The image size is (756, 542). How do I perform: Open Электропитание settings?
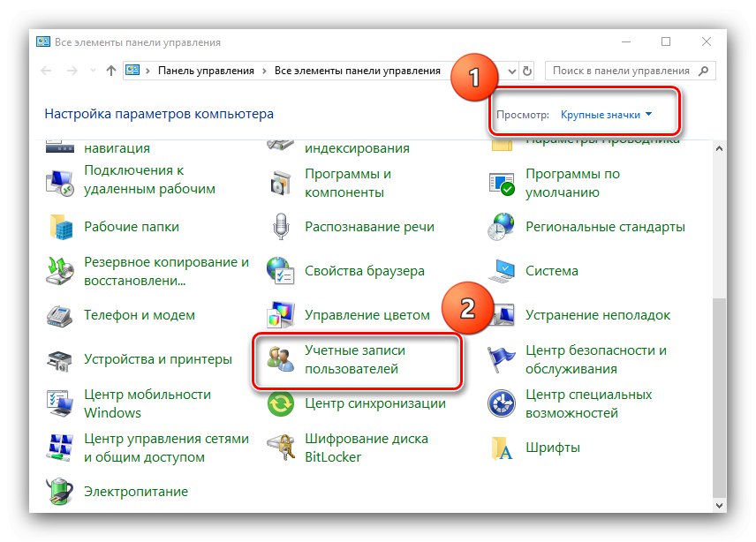click(137, 492)
